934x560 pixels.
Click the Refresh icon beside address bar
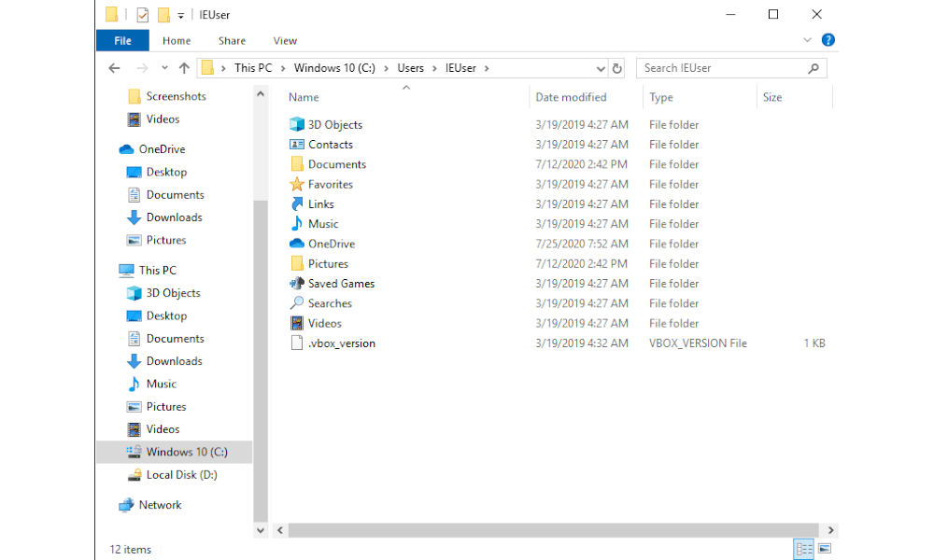(x=617, y=68)
